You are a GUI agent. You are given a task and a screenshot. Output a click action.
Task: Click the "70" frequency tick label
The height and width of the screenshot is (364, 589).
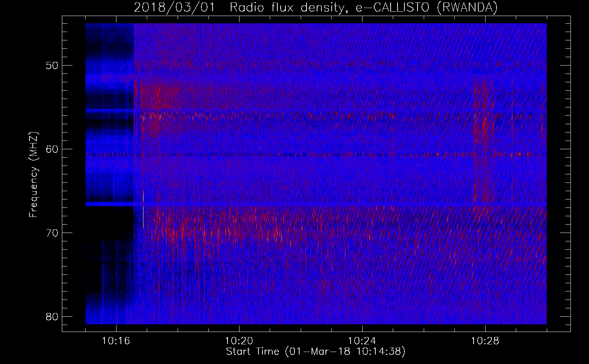(x=52, y=233)
